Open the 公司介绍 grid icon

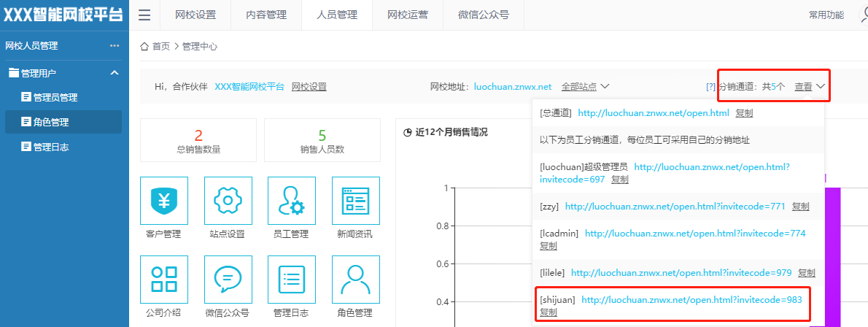163,280
